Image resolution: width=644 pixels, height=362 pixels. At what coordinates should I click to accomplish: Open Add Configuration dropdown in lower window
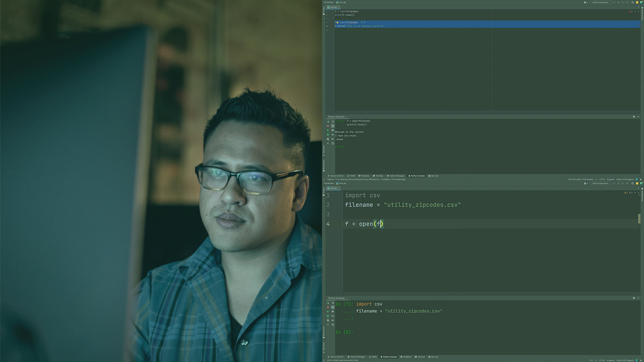click(601, 184)
